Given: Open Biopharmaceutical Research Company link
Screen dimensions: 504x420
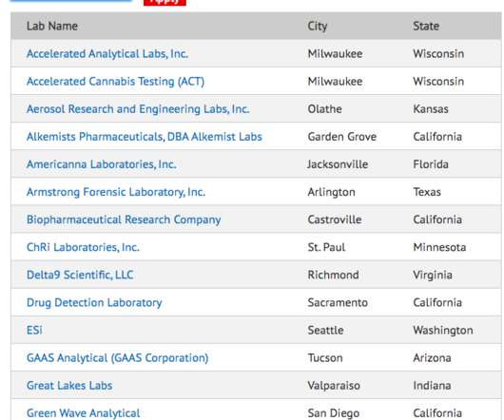Looking at the screenshot, I should (124, 220).
